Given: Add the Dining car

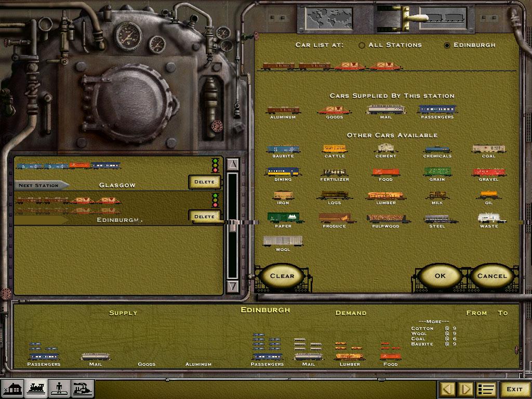Looking at the screenshot, I should click(283, 173).
